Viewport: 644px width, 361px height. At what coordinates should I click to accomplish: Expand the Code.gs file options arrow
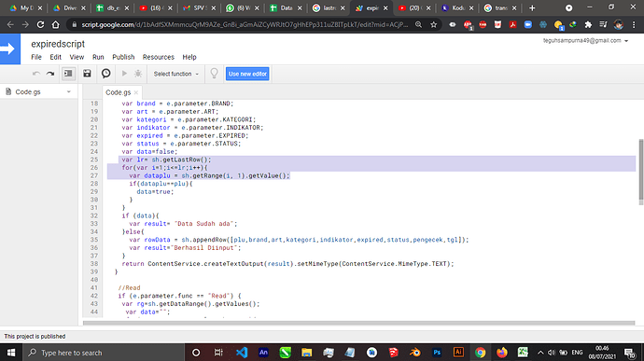tap(68, 92)
